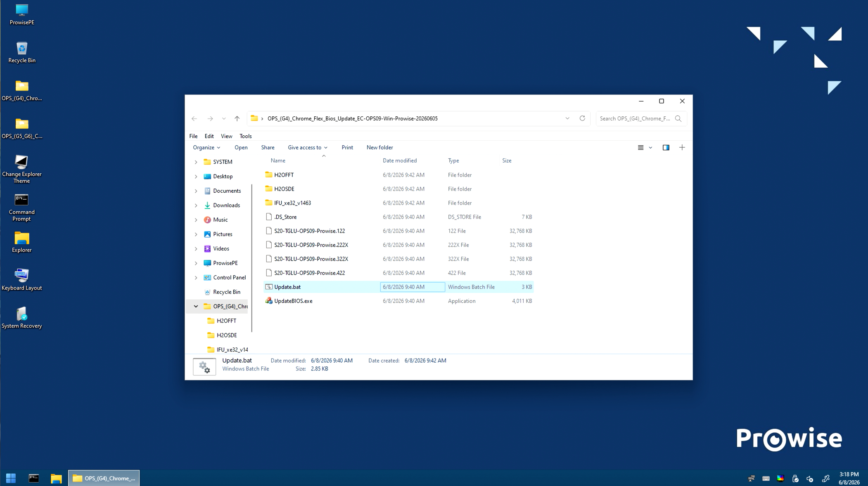Viewport: 868px width, 486px height.
Task: Select the Change Explorer Theme shortcut
Action: [x=21, y=169]
